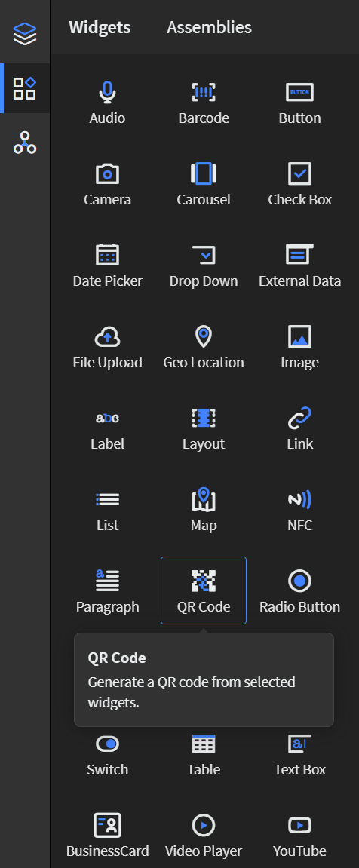This screenshot has width=359, height=868.
Task: Select the widgets panel sidebar icon
Action: pyautogui.click(x=25, y=88)
